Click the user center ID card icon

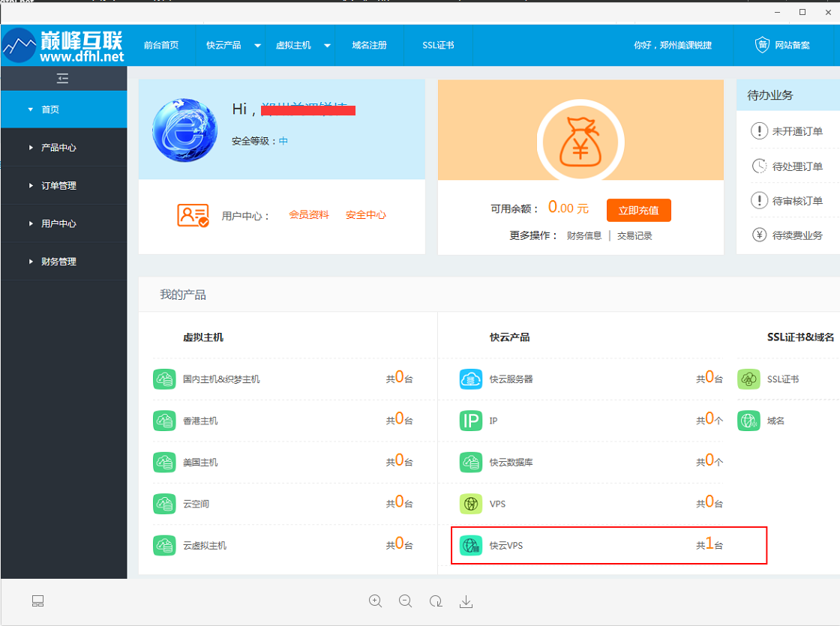point(193,215)
